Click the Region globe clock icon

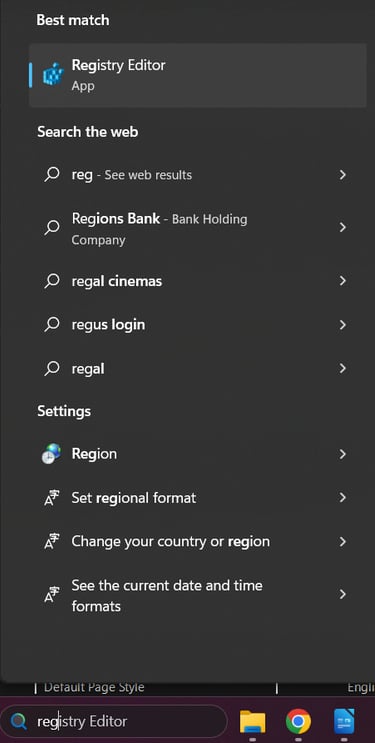click(51, 454)
